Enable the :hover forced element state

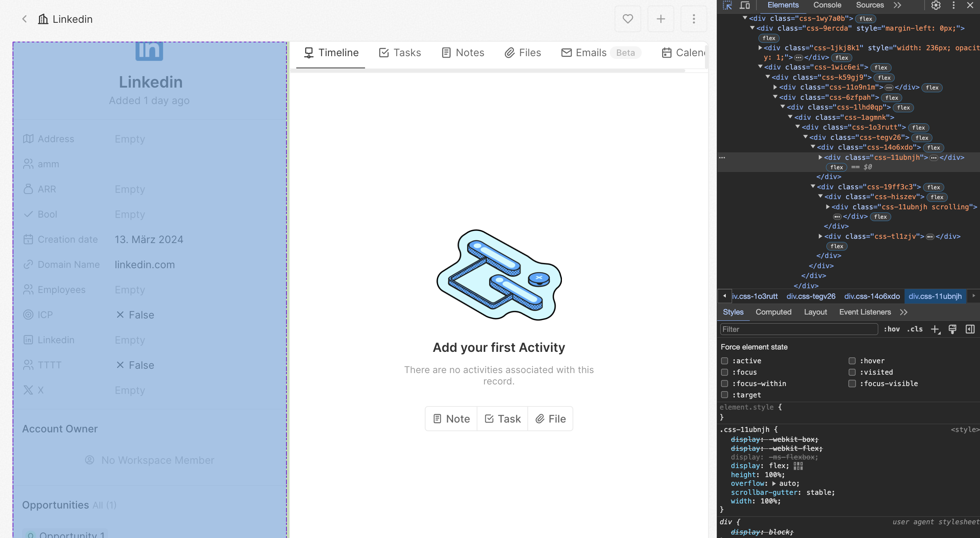[x=852, y=360]
